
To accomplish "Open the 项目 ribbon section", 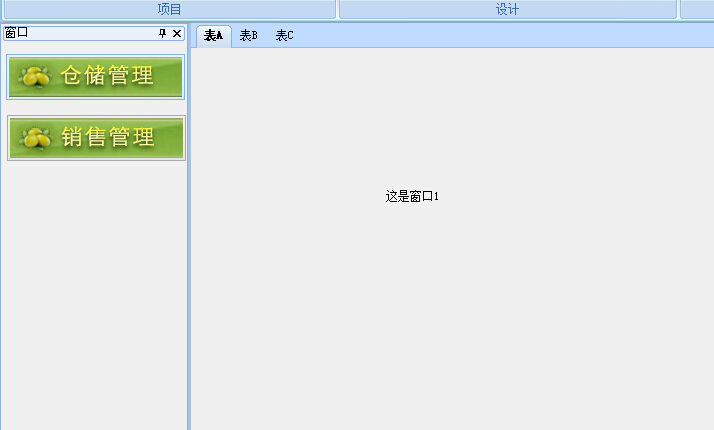I will click(x=169, y=9).
